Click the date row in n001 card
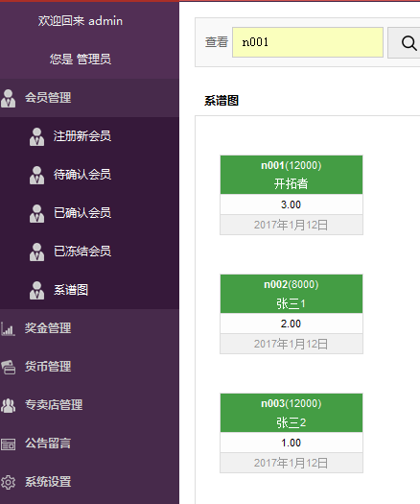This screenshot has width=420, height=504. tap(292, 225)
